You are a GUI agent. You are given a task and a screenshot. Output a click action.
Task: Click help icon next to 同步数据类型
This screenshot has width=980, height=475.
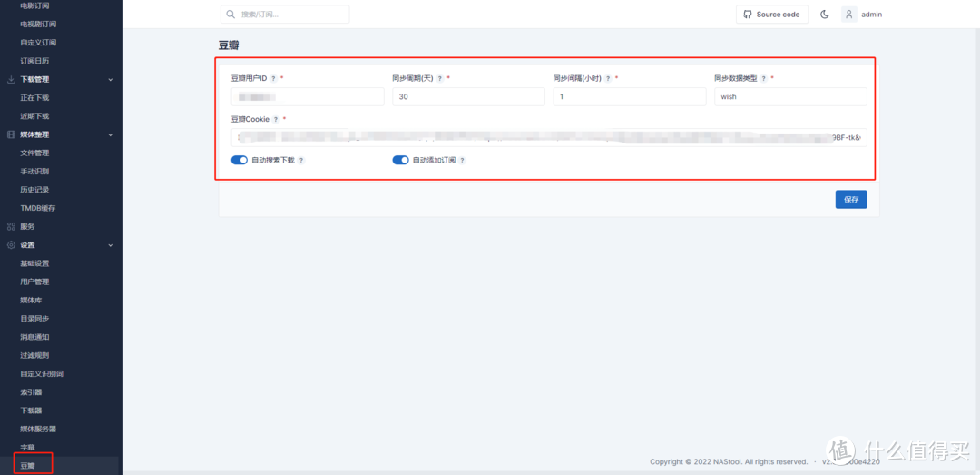[763, 78]
